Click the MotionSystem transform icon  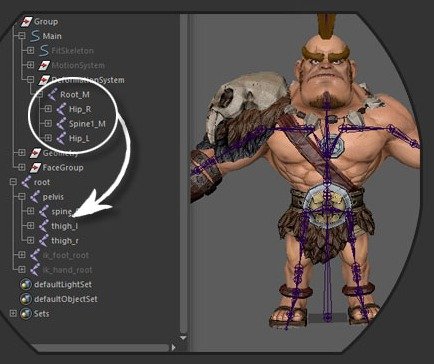[44, 65]
